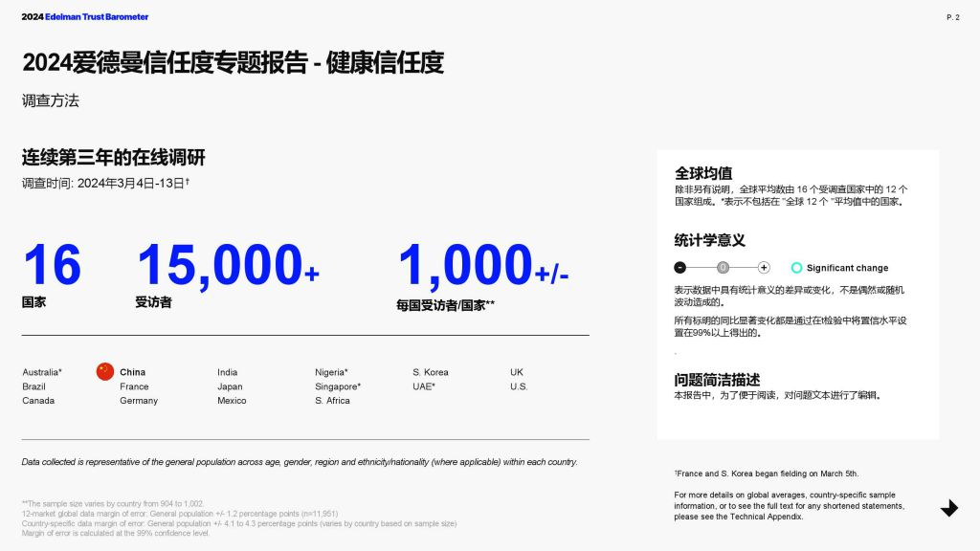Image resolution: width=980 pixels, height=551 pixels.
Task: Select the plus circle in the legend
Action: (764, 268)
